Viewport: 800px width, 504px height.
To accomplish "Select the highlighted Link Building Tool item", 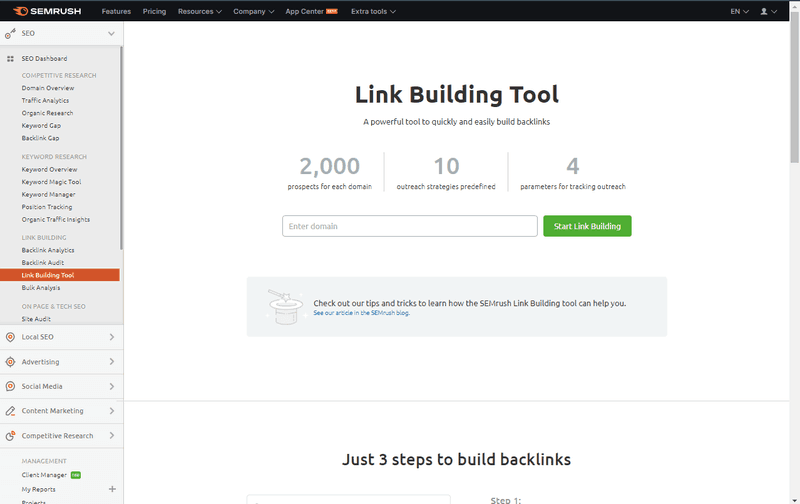I will click(x=60, y=275).
